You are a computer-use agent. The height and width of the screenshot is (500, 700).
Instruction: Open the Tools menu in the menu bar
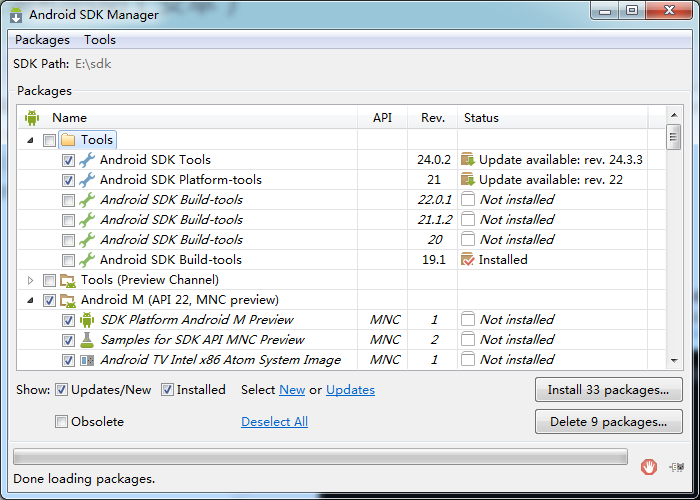click(x=100, y=40)
